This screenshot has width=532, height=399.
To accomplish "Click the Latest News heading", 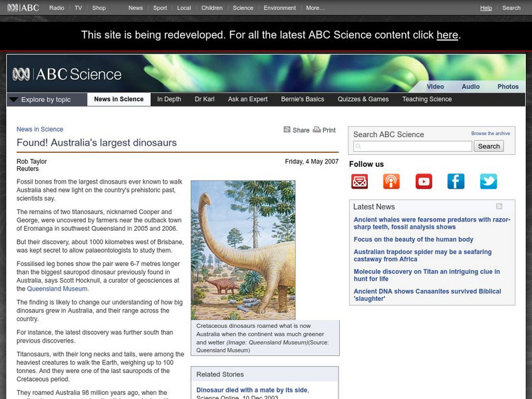I will [x=374, y=207].
